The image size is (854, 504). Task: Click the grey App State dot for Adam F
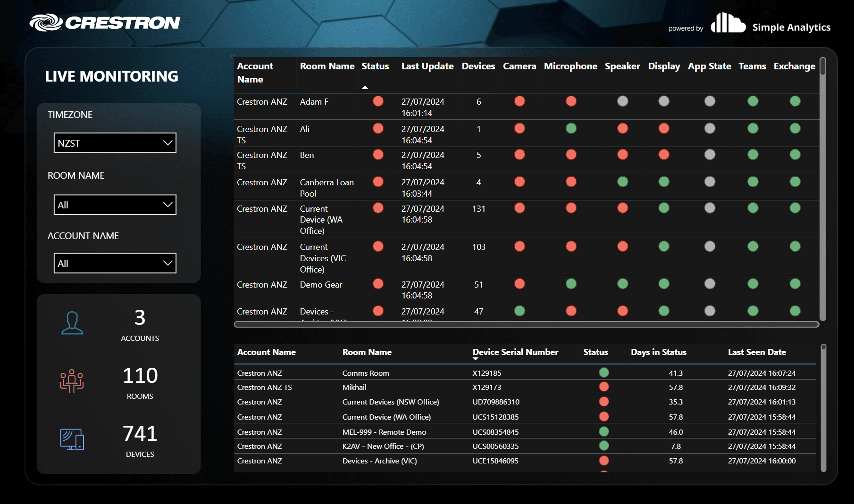710,101
